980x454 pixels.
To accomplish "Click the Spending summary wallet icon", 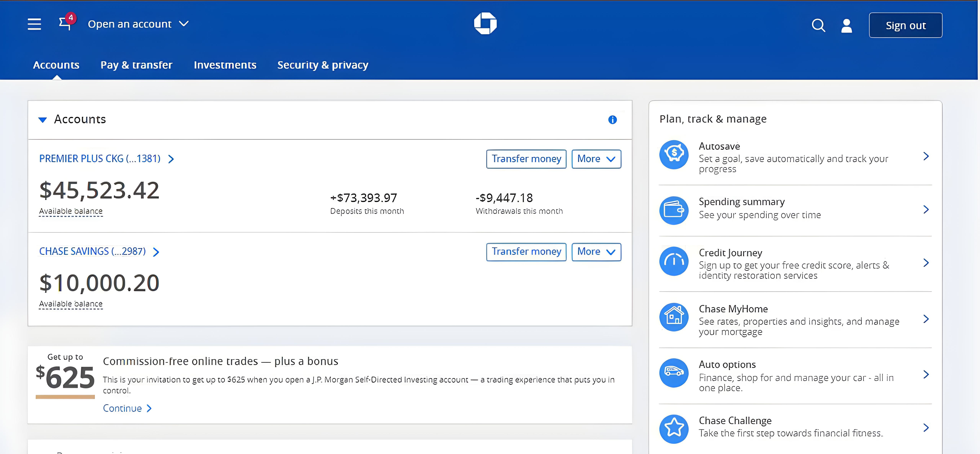I will coord(674,210).
